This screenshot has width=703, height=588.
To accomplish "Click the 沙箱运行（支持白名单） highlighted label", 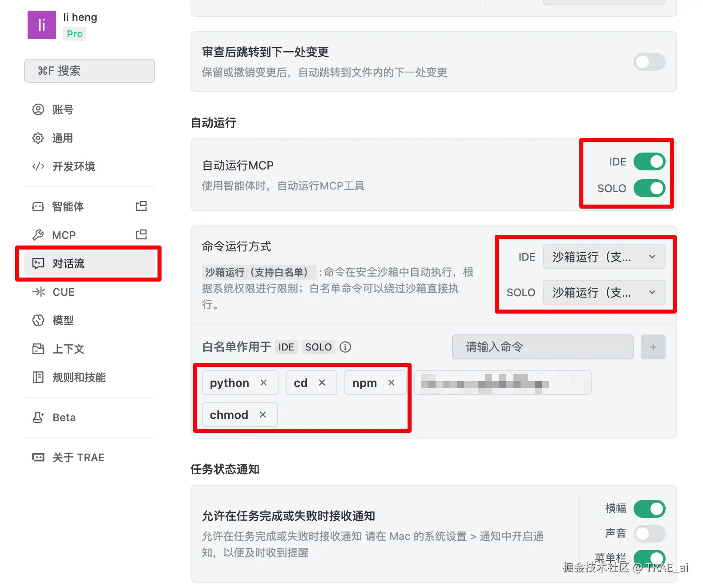I will pos(259,272).
